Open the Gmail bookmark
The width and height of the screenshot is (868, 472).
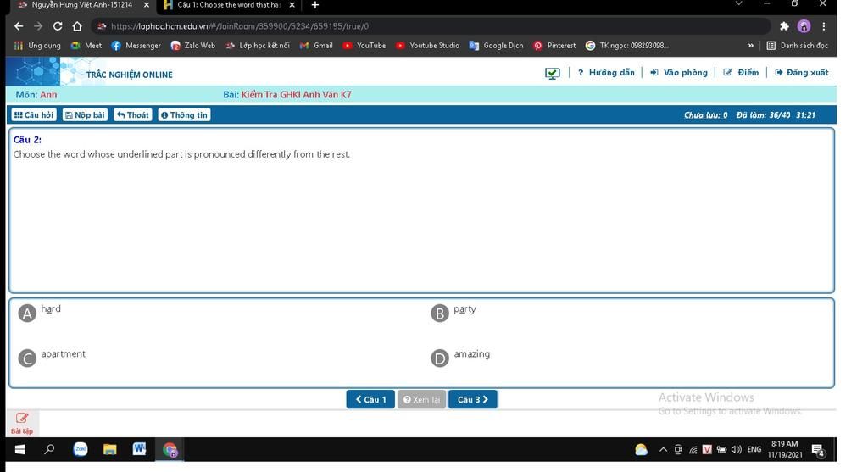316,46
